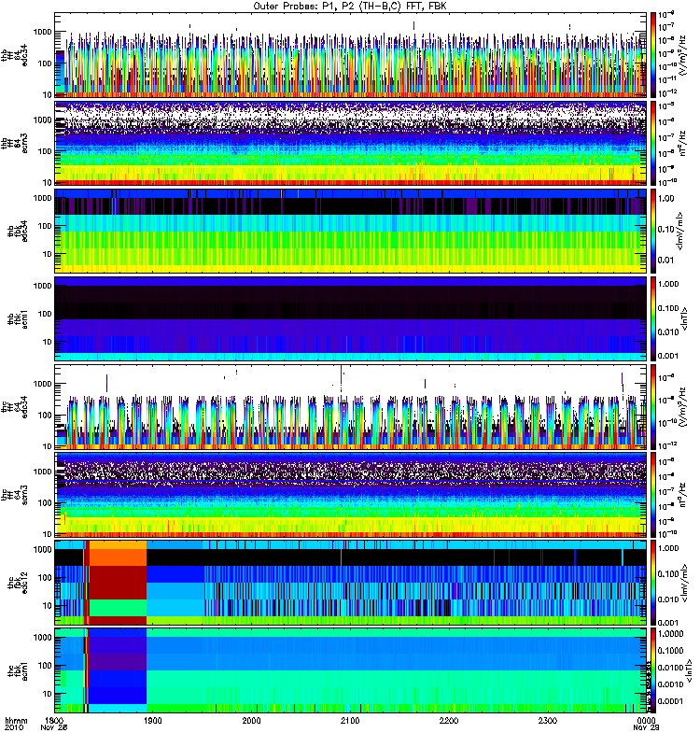Click the '2000' time axis label
This screenshot has height=747, width=700.
click(x=251, y=721)
